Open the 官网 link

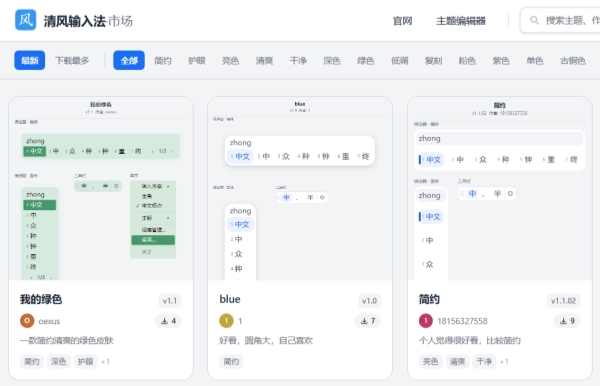[x=403, y=21]
